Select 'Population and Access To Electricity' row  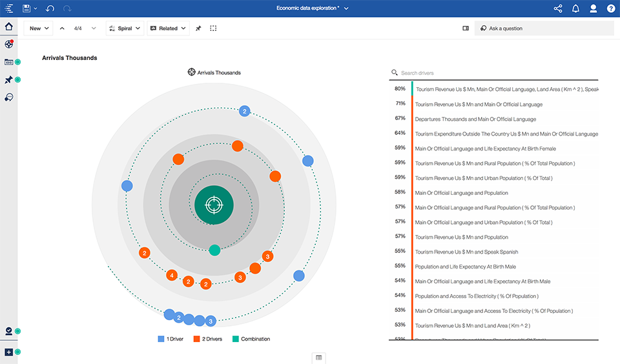493,296
